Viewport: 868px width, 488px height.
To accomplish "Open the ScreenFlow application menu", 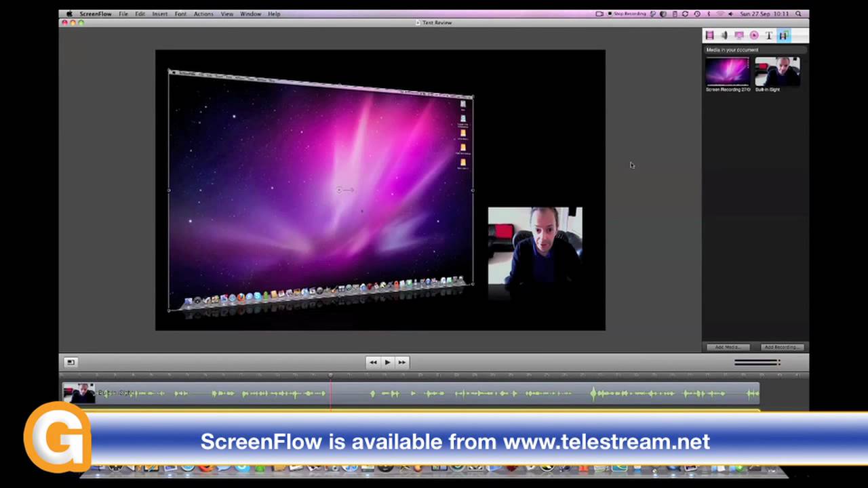I will click(96, 14).
